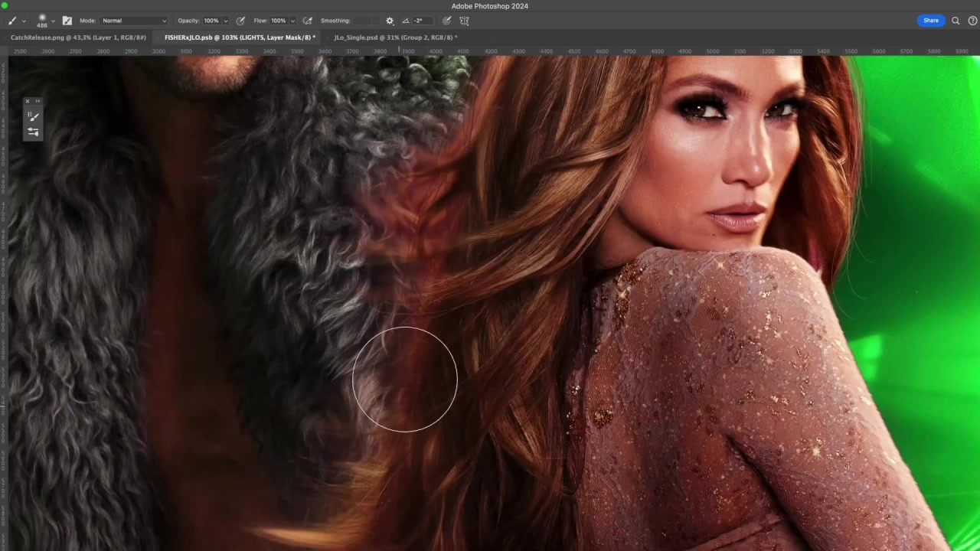The image size is (980, 551).
Task: Click the Opacity 100% value field
Action: (211, 21)
